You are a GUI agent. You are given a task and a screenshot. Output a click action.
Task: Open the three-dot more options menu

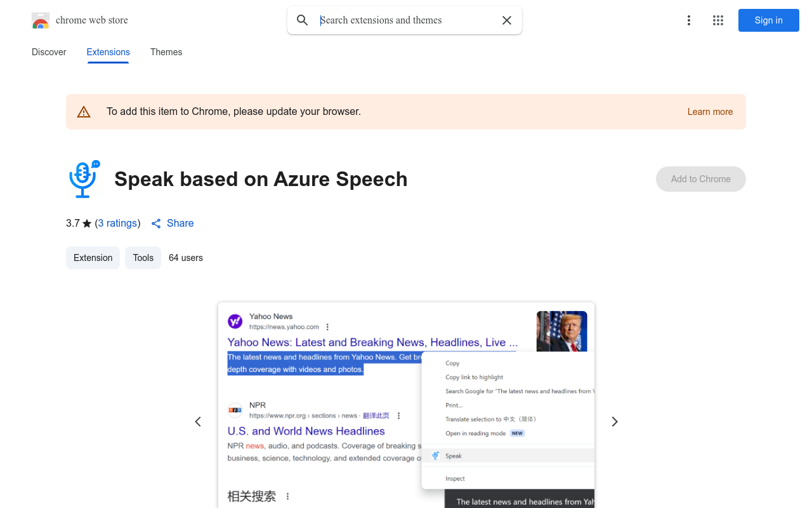[689, 20]
